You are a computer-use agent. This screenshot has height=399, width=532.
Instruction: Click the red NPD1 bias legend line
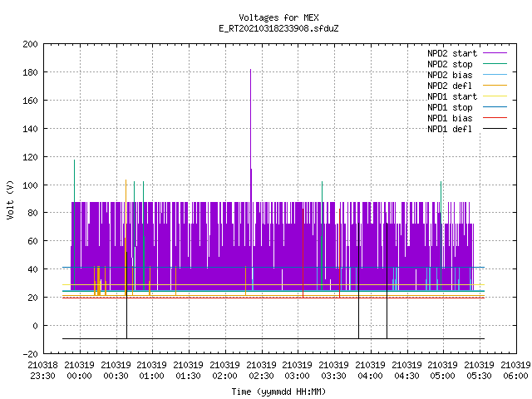(495, 118)
